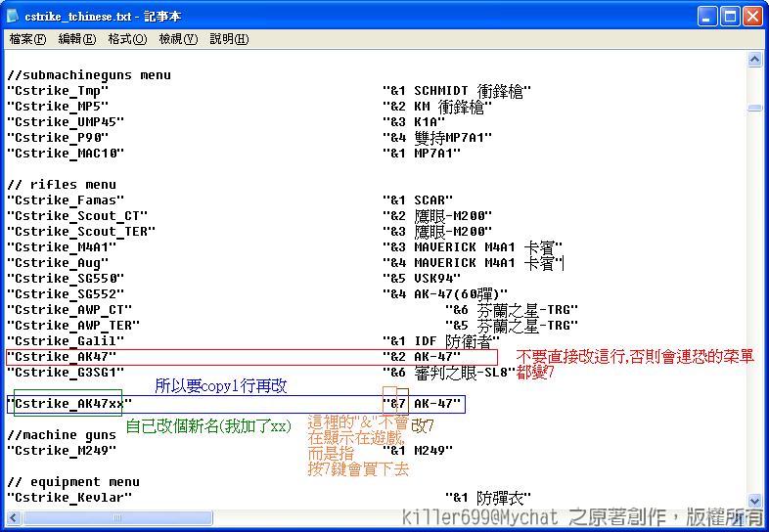This screenshot has width=769, height=532.
Task: Place cursor on "Cstrike_MAC10" text
Action: [66, 154]
